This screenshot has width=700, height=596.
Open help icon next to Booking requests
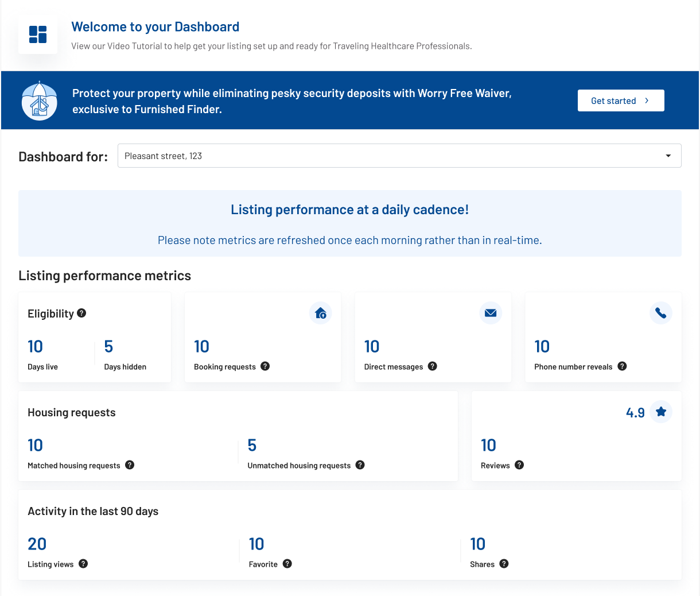265,366
